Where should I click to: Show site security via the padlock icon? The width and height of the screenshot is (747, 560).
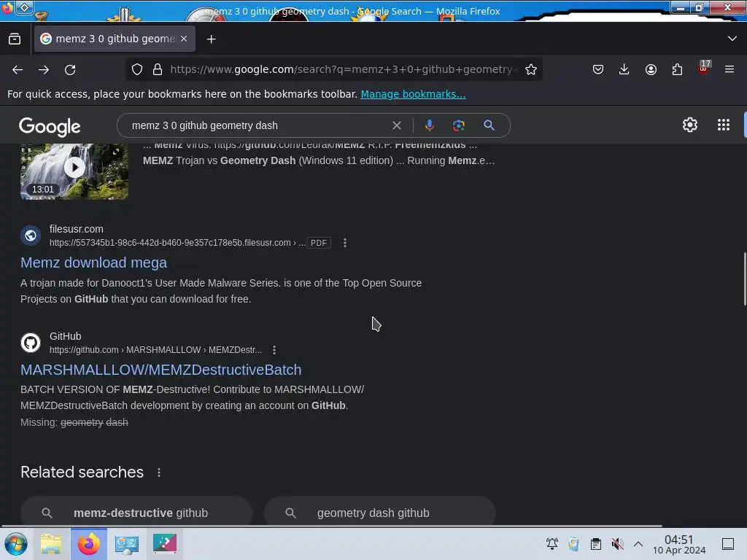click(x=158, y=69)
